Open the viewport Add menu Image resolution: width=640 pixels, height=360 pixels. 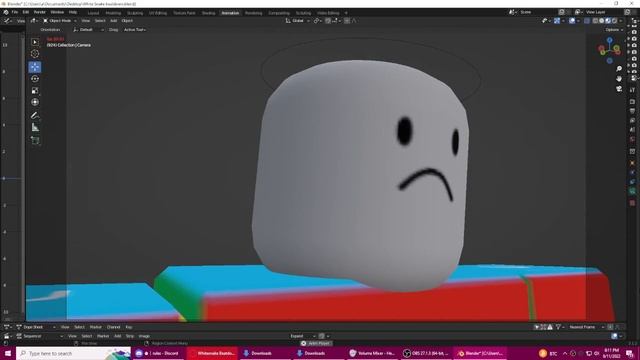(x=113, y=21)
